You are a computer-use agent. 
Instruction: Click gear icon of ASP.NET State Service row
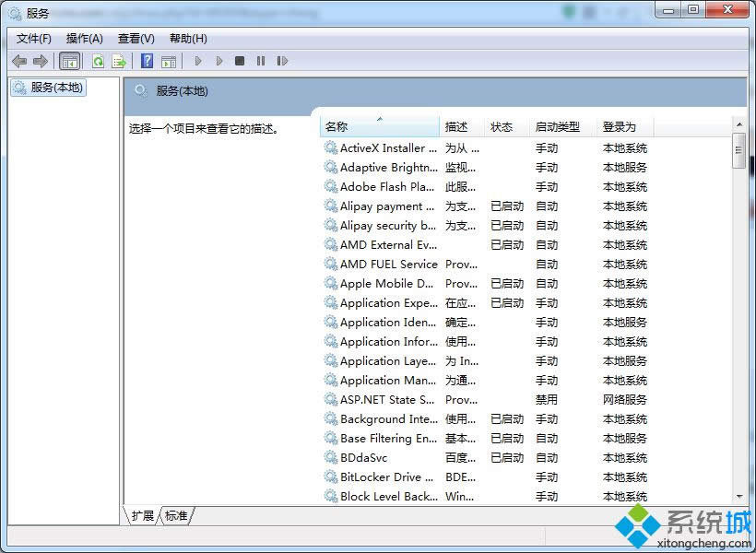click(331, 399)
